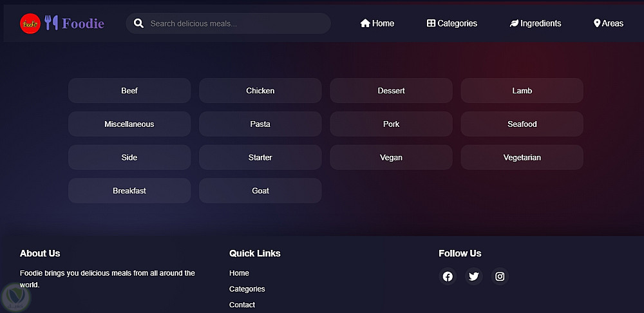The image size is (644, 313).
Task: Select the Beef category button
Action: [x=129, y=91]
